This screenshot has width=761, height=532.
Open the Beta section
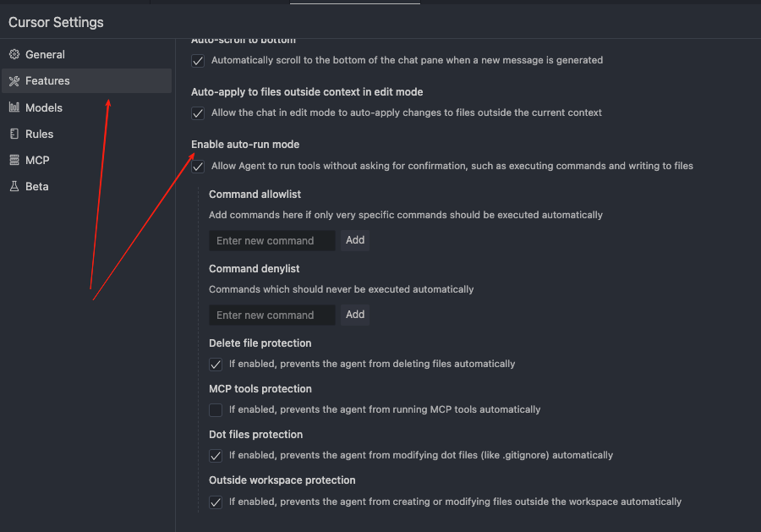click(86, 186)
